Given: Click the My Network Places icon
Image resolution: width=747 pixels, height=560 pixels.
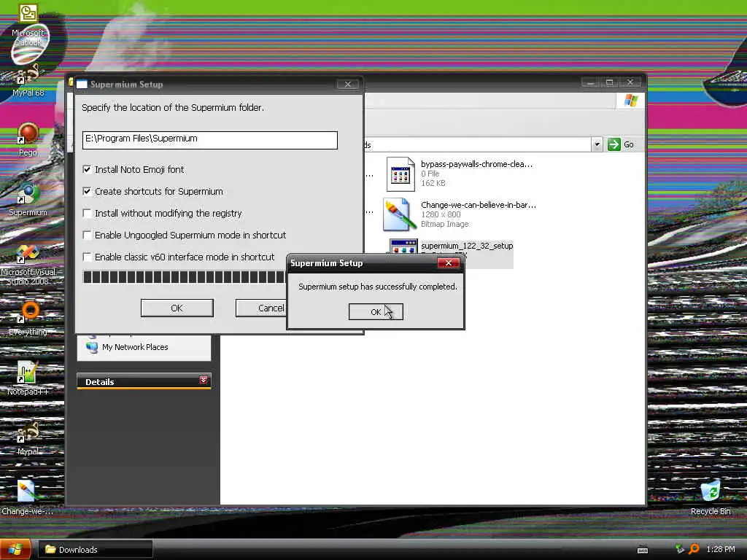Looking at the screenshot, I should coord(92,346).
